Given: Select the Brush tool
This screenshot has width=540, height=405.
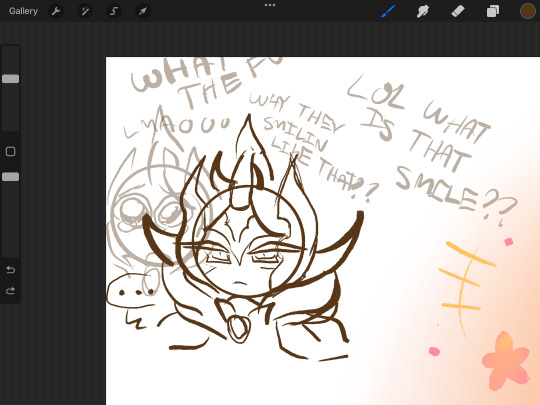Looking at the screenshot, I should point(388,11).
